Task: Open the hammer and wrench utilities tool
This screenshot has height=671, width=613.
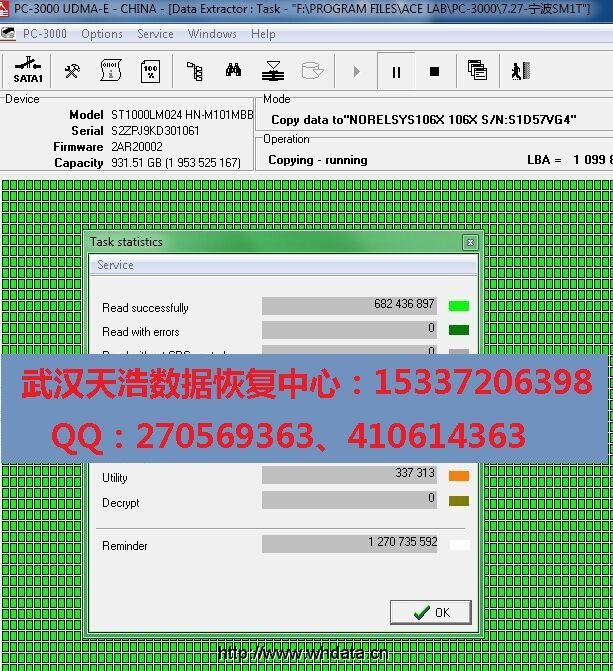Action: (x=72, y=71)
